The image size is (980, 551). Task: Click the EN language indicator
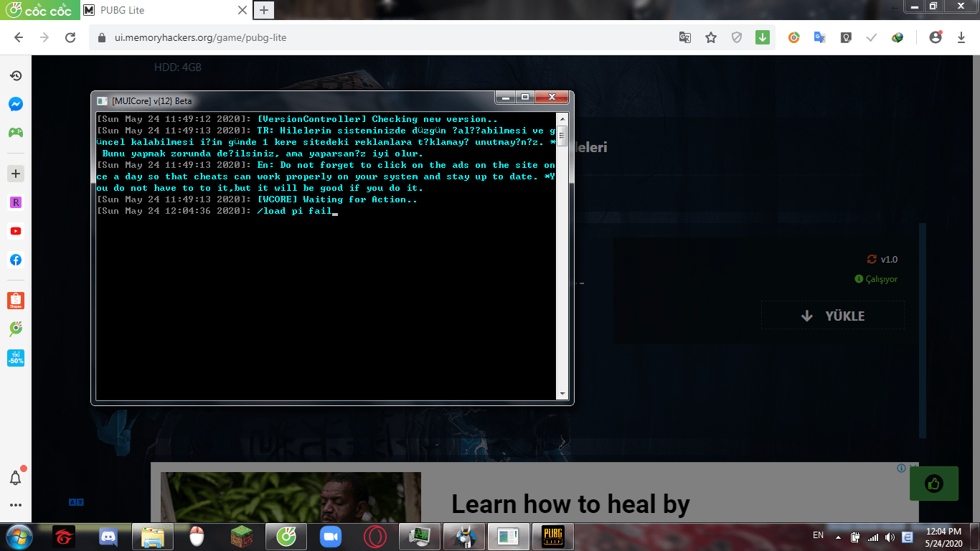point(818,535)
